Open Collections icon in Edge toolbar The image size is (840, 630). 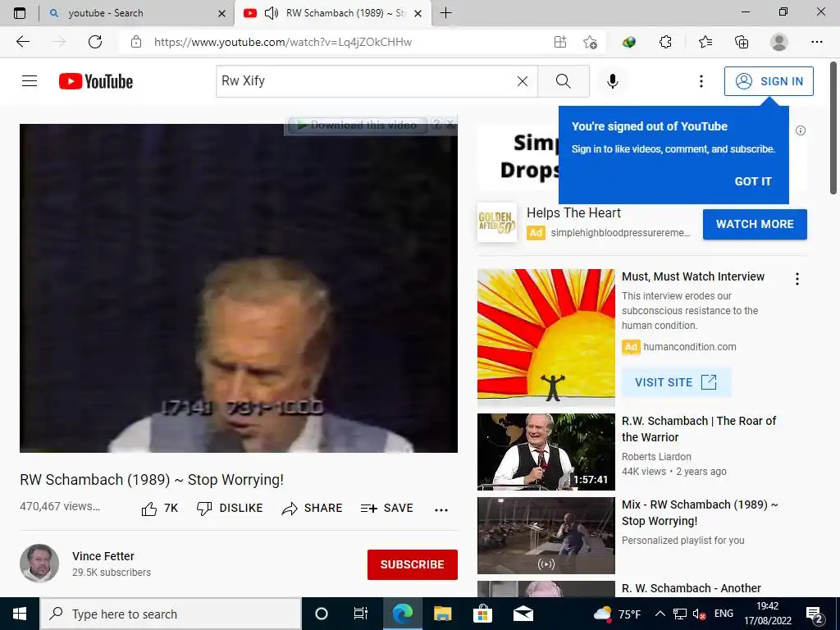tap(742, 42)
